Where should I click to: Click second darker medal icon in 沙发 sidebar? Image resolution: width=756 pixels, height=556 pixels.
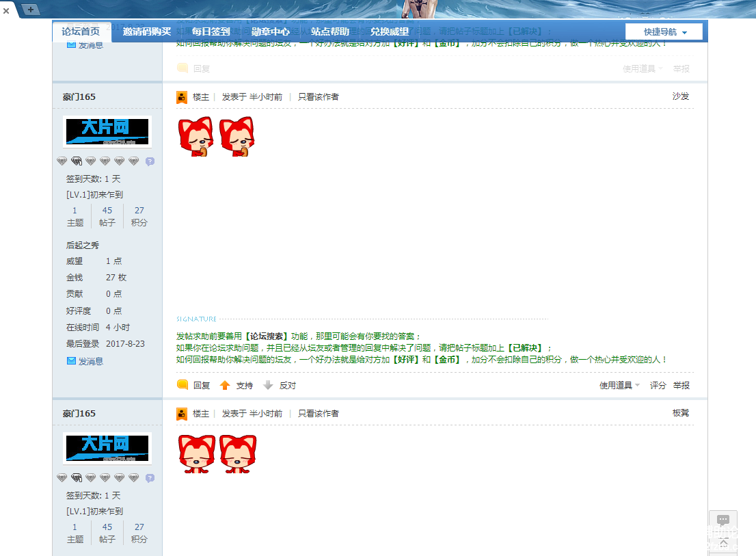coord(76,161)
